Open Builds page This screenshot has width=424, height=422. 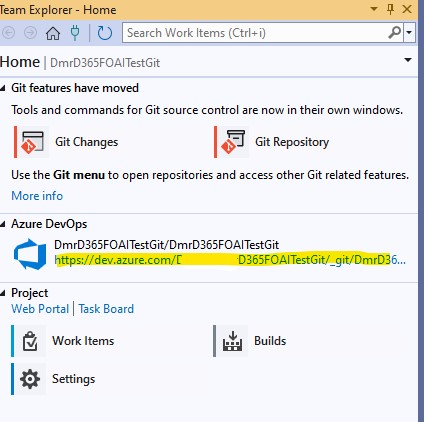270,341
